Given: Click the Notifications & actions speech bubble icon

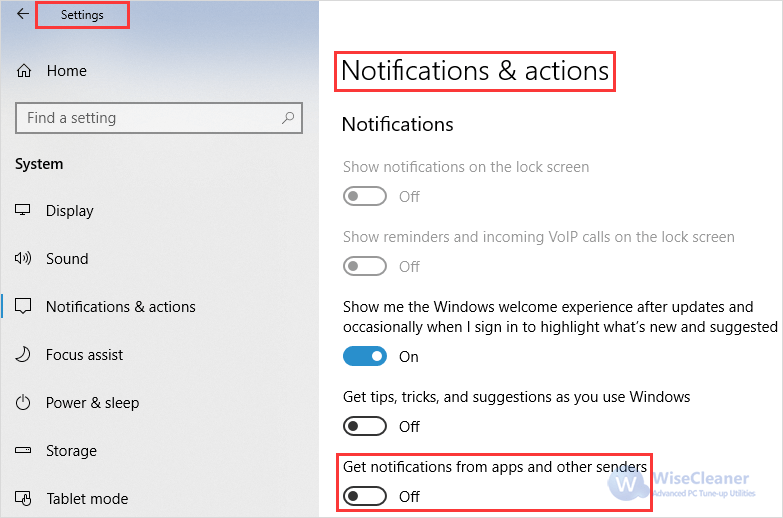Looking at the screenshot, I should point(23,306).
